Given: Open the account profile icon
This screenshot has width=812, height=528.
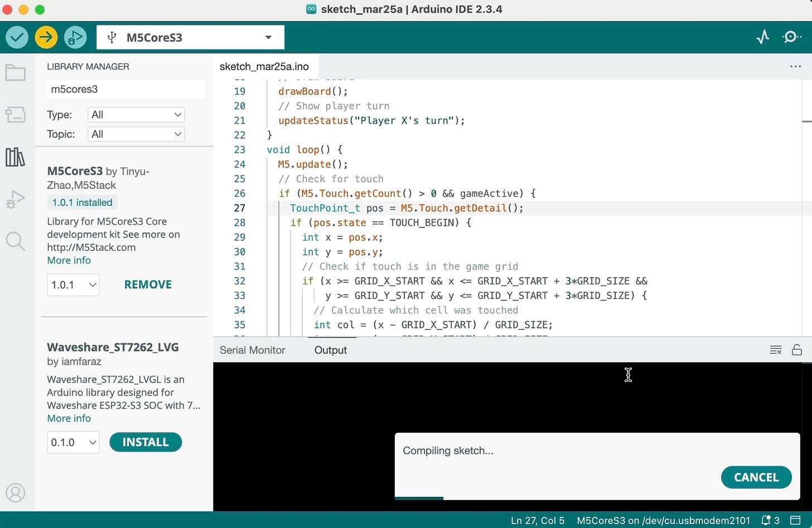Looking at the screenshot, I should pos(15,493).
